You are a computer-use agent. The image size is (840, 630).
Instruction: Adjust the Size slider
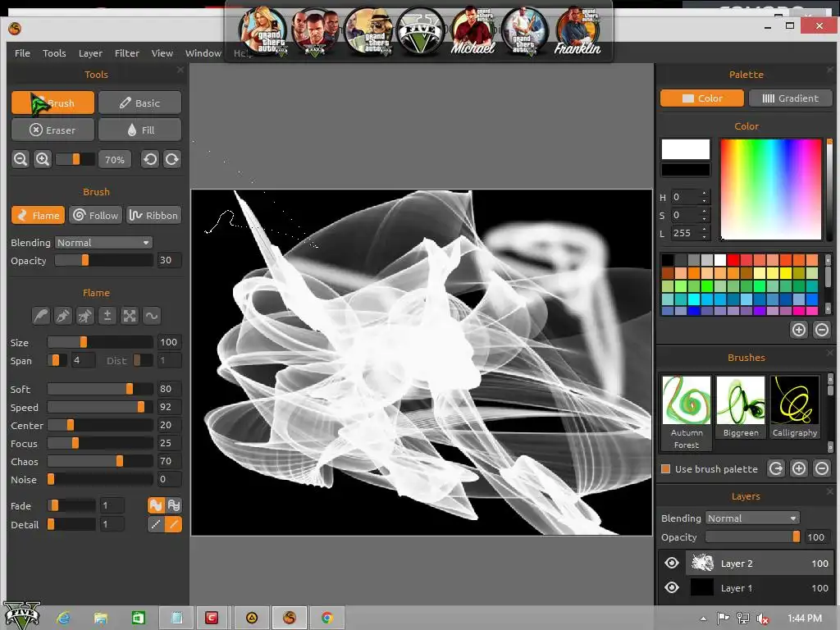pos(100,342)
